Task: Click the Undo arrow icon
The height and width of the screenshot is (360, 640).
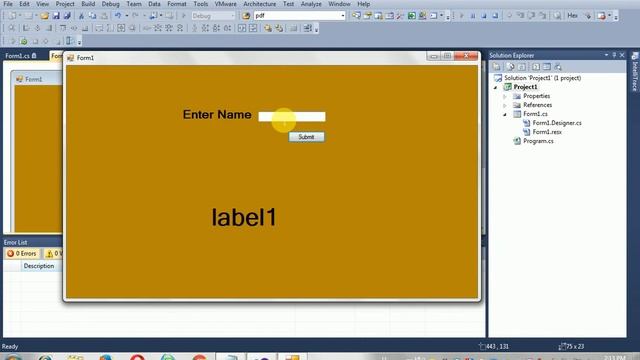Action: click(x=118, y=16)
